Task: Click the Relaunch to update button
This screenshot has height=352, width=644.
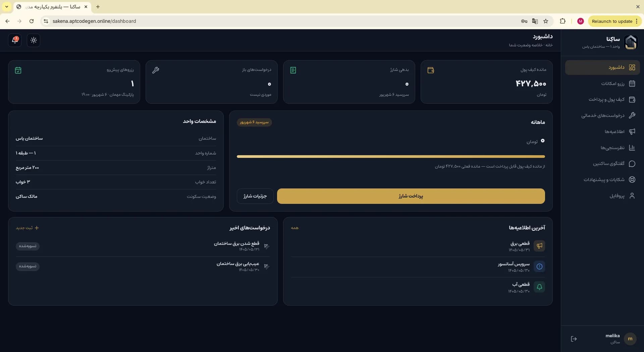Action: pyautogui.click(x=614, y=21)
